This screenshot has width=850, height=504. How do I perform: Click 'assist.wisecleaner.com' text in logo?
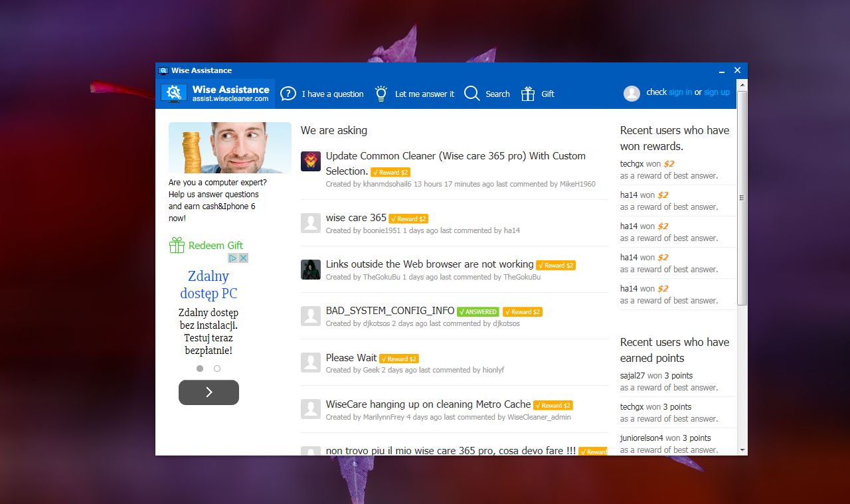[230, 99]
